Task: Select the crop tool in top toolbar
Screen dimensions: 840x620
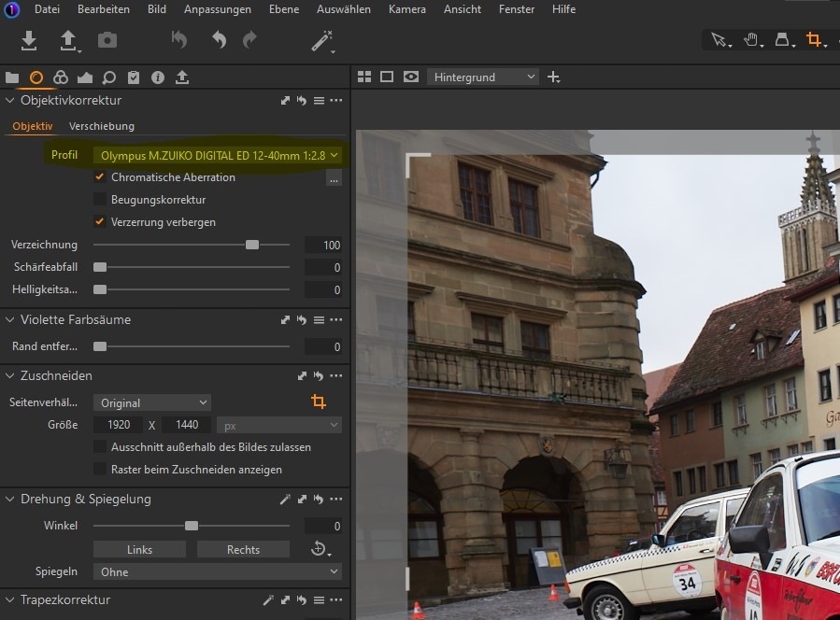Action: pos(814,40)
